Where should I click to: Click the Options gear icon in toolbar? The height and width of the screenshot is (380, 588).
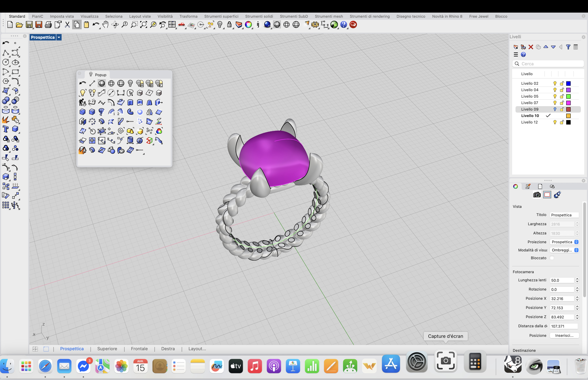[315, 25]
